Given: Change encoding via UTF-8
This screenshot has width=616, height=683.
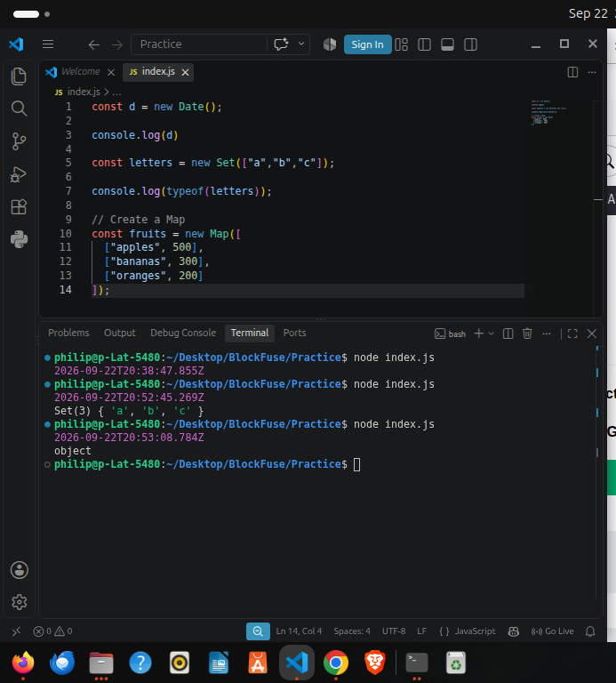Looking at the screenshot, I should coord(394,631).
